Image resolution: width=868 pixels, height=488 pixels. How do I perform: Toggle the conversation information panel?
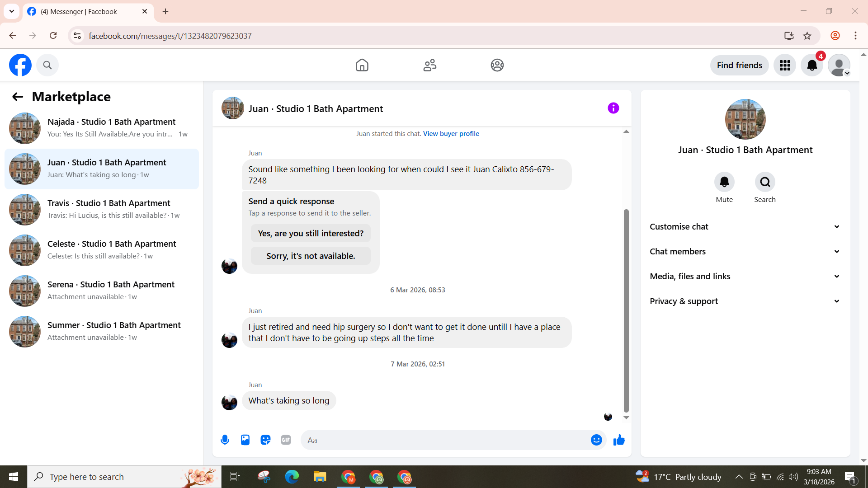(613, 108)
